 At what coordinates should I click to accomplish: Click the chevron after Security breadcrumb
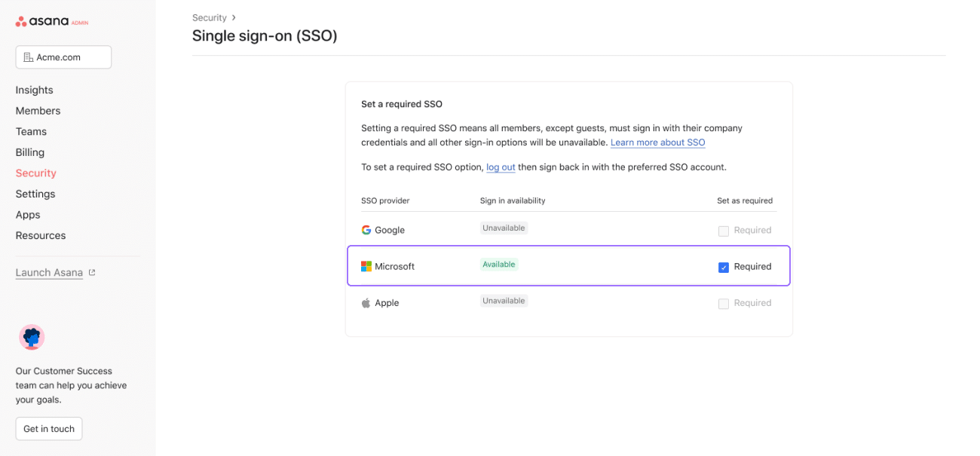(234, 17)
